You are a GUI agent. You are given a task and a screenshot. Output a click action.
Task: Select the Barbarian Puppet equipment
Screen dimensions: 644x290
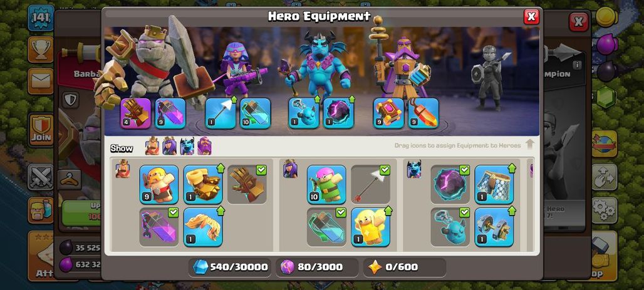159,184
